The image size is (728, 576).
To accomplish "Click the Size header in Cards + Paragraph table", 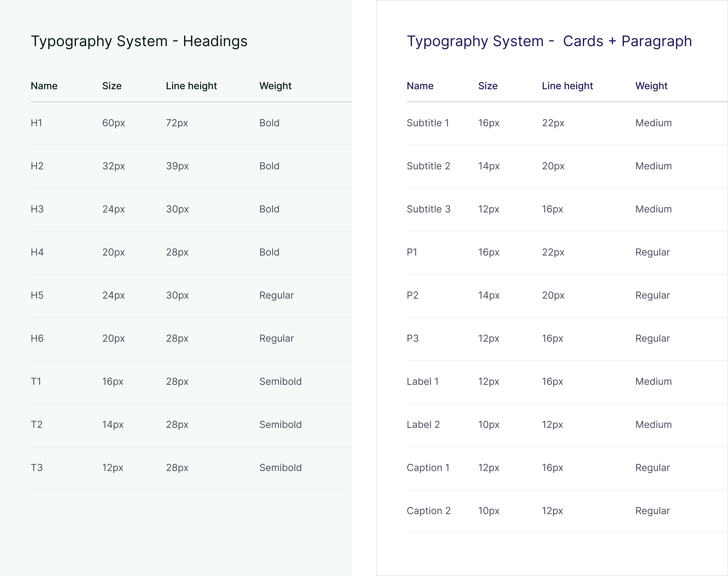I will (488, 86).
